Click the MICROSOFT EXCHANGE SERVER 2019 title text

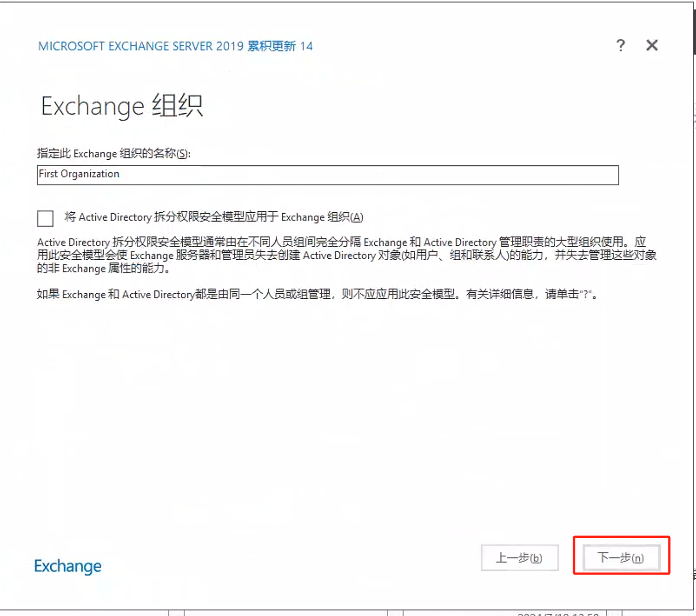point(175,46)
